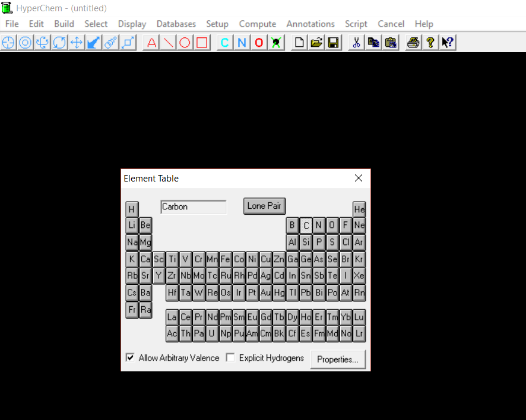This screenshot has width=526, height=420.
Task: Pick Platinum (Pt) element button
Action: click(x=252, y=292)
